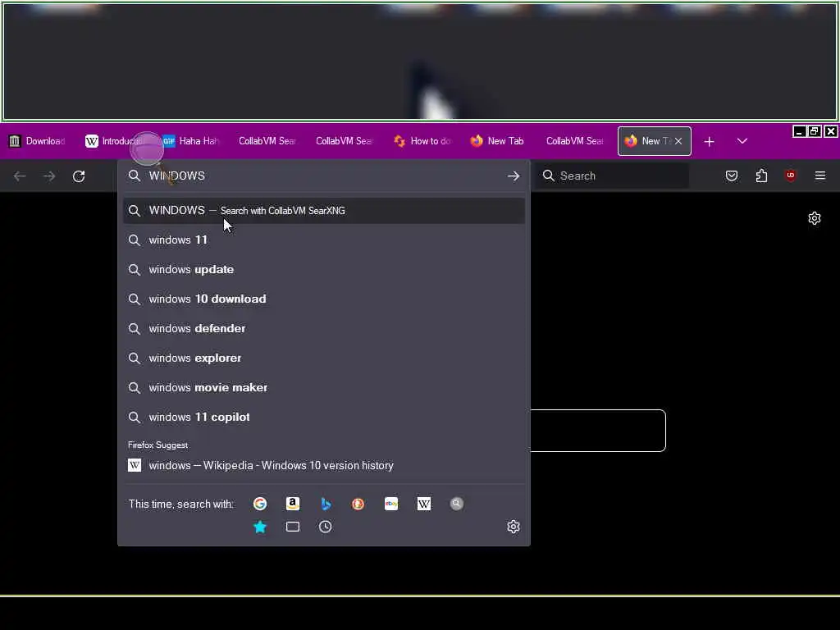This screenshot has height=630, width=840.
Task: Search this time with Amazon
Action: [293, 504]
